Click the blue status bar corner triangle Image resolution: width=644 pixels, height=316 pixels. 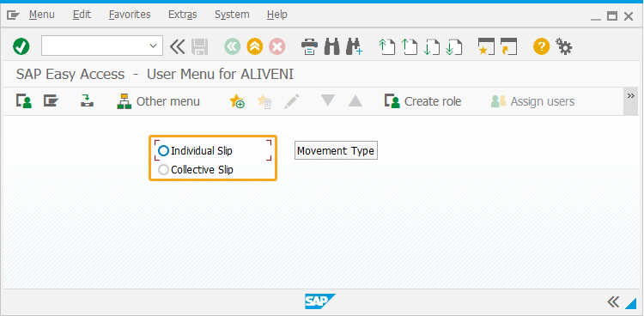630,303
